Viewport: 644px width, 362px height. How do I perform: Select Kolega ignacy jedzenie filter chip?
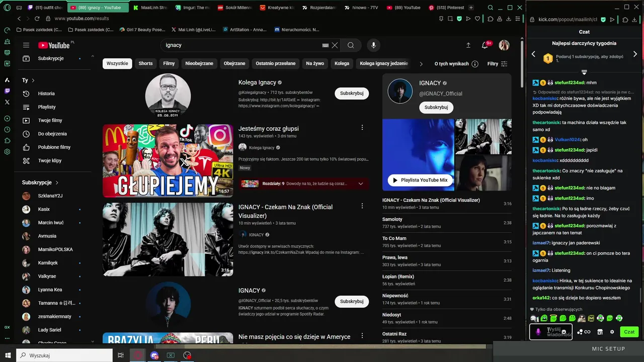click(384, 64)
